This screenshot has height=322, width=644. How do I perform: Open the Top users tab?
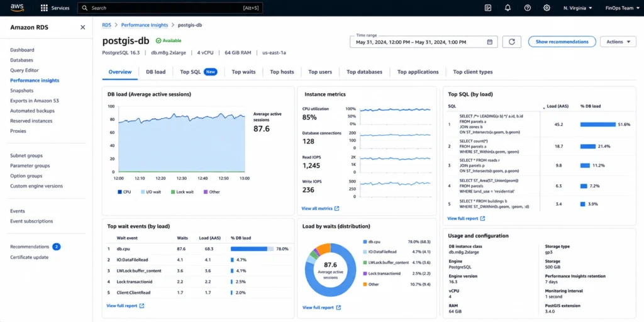coord(320,72)
